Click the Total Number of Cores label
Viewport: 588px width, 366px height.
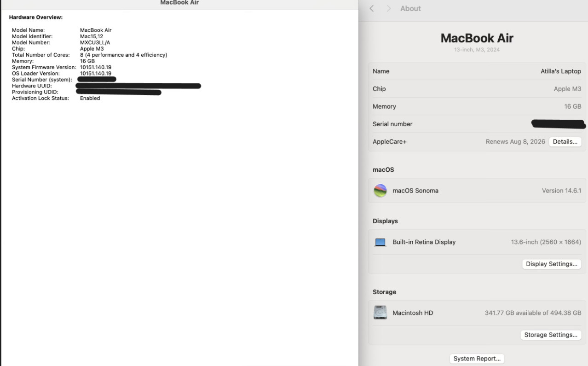(x=40, y=55)
